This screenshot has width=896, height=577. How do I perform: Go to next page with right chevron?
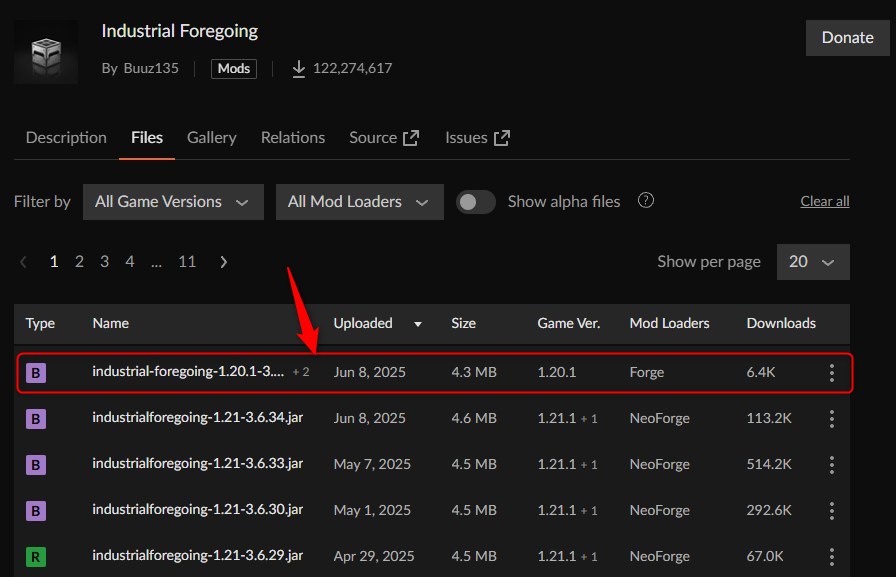[223, 262]
